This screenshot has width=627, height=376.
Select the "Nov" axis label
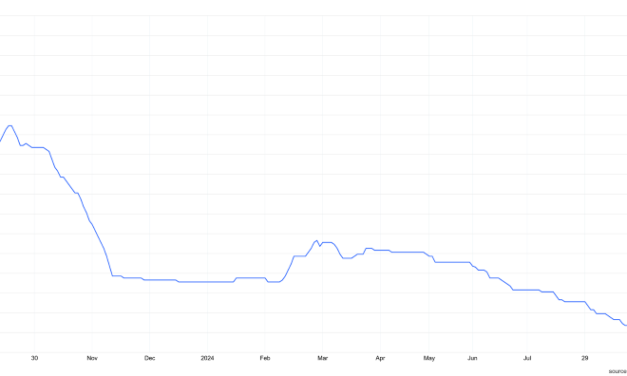(x=92, y=358)
